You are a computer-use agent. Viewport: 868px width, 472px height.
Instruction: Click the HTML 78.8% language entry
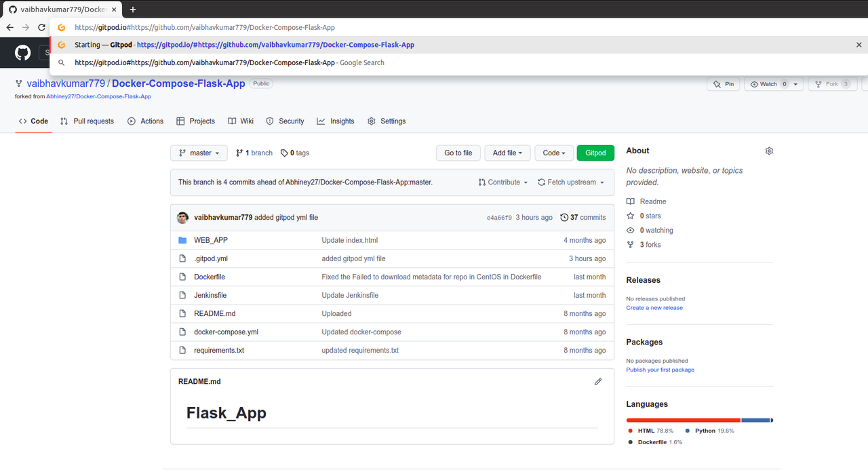(x=650, y=431)
